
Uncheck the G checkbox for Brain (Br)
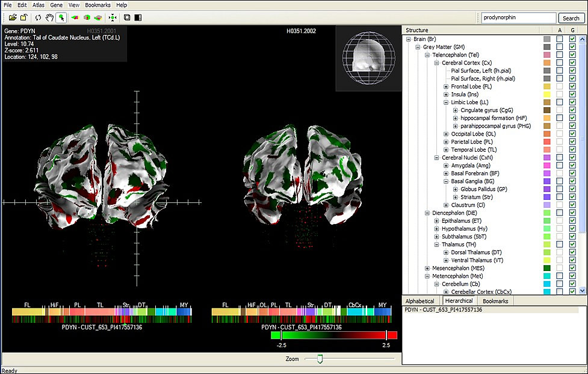click(x=572, y=39)
